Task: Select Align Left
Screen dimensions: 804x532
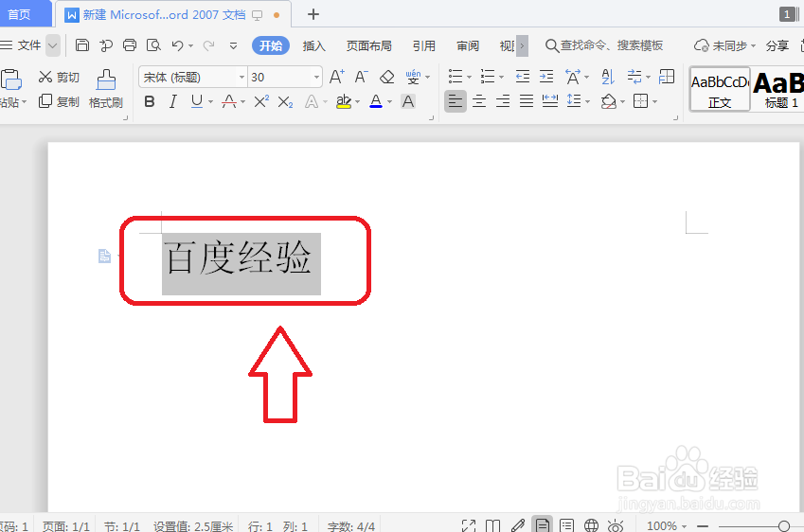Action: tap(455, 101)
